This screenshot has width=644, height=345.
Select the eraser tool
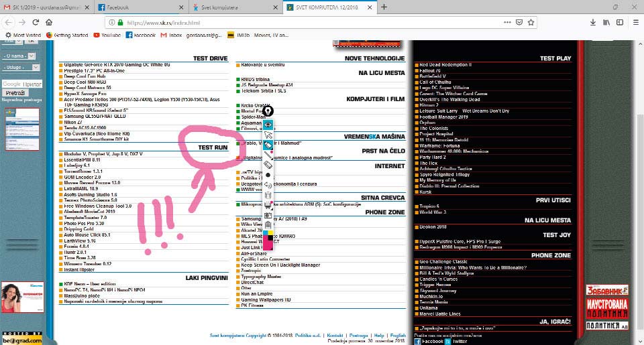coord(268,165)
